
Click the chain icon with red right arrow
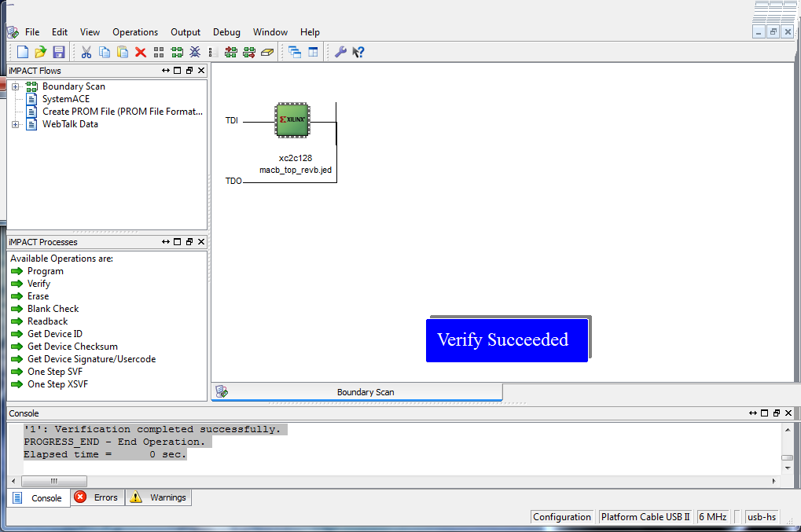coord(249,52)
